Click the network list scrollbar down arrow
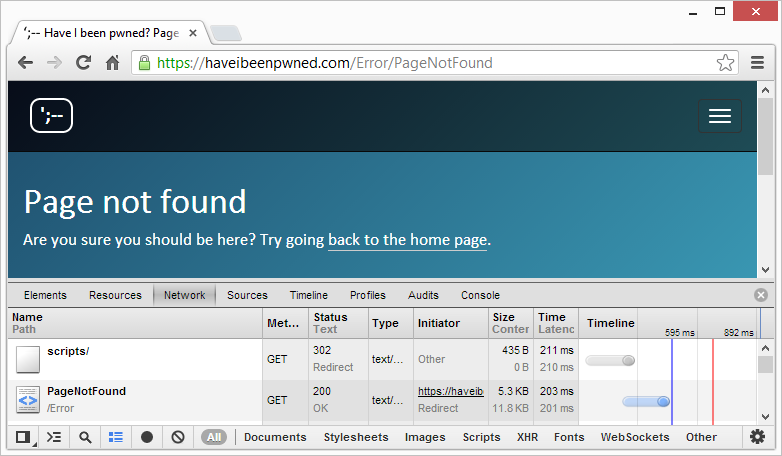This screenshot has height=456, width=782. [766, 417]
